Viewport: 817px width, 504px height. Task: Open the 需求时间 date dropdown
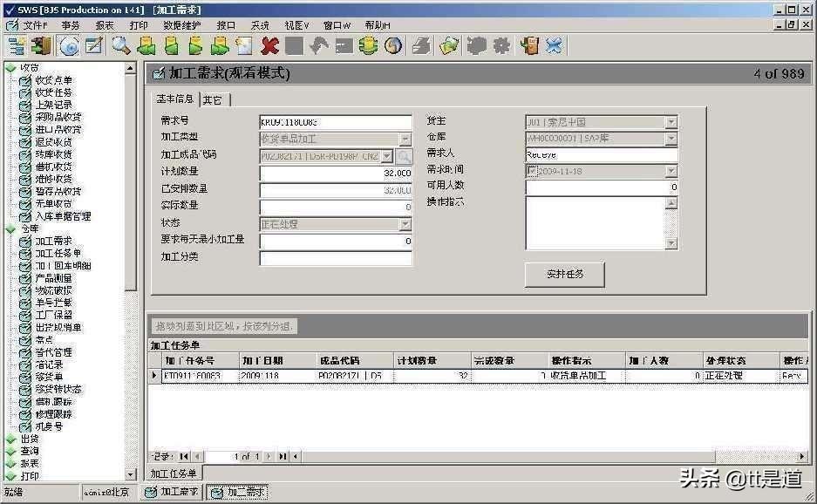point(671,170)
